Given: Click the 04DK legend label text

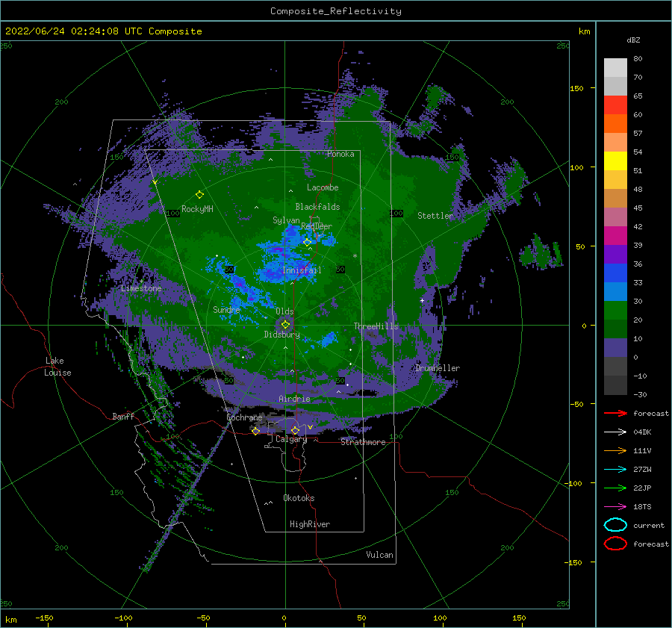Looking at the screenshot, I should (x=642, y=432).
